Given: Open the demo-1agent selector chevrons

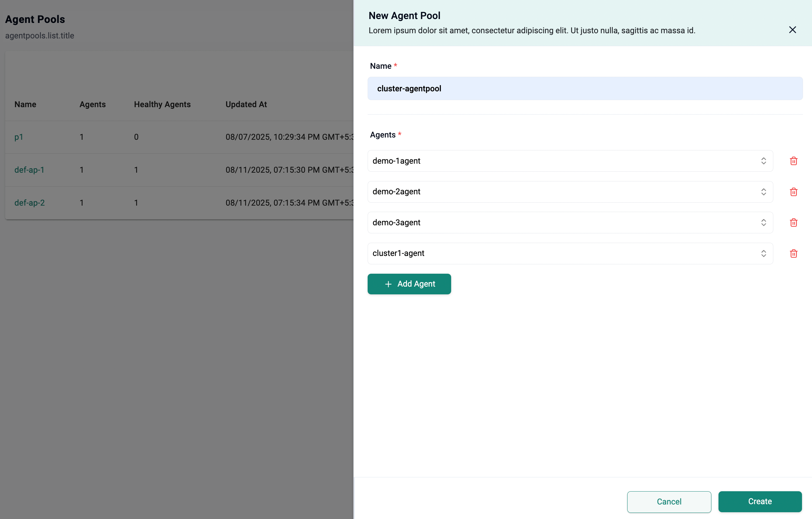Looking at the screenshot, I should (764, 161).
